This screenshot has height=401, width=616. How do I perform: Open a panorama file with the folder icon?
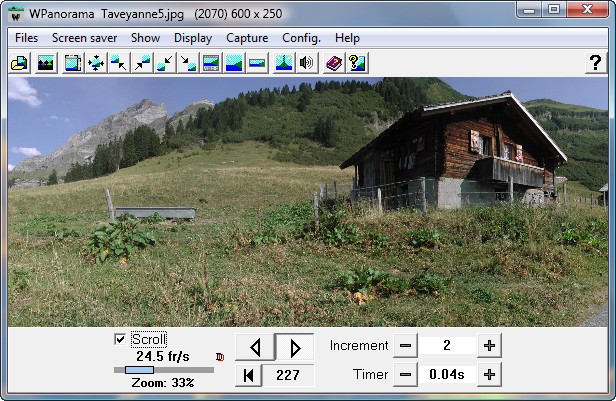pyautogui.click(x=19, y=63)
